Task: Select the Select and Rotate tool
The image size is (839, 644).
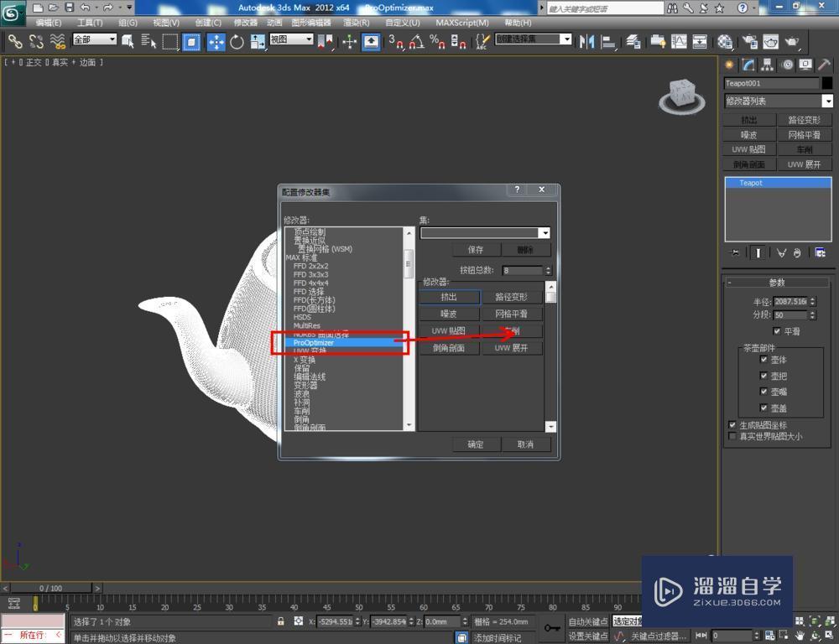Action: 237,42
